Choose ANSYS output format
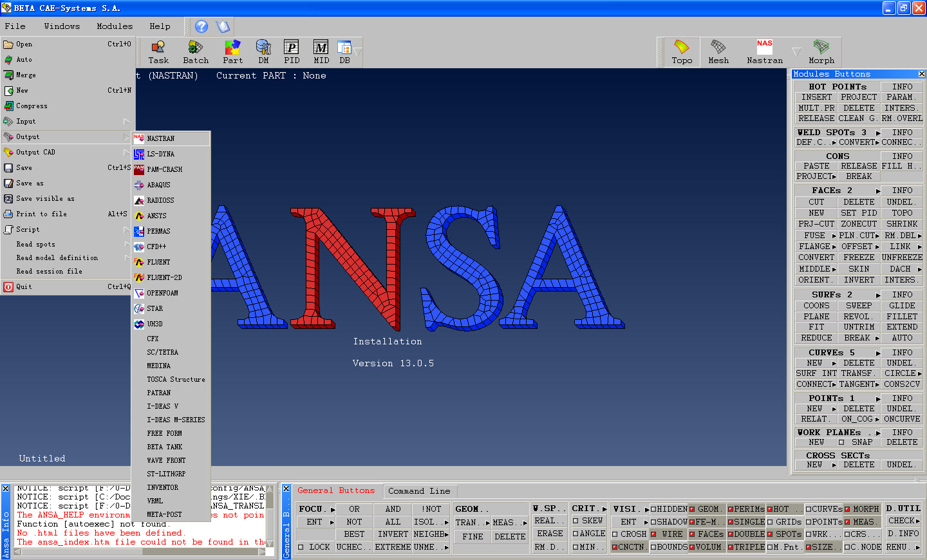The height and width of the screenshot is (560, 927). 171,216
